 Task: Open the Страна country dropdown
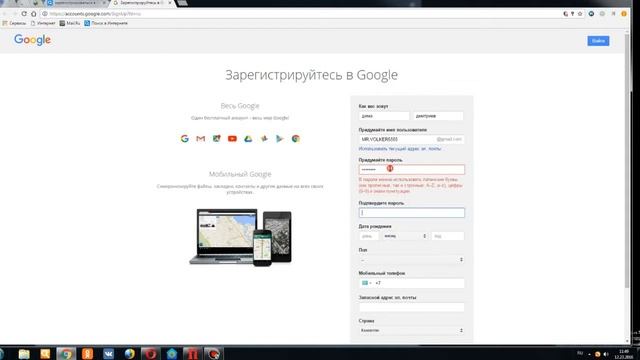[411, 330]
